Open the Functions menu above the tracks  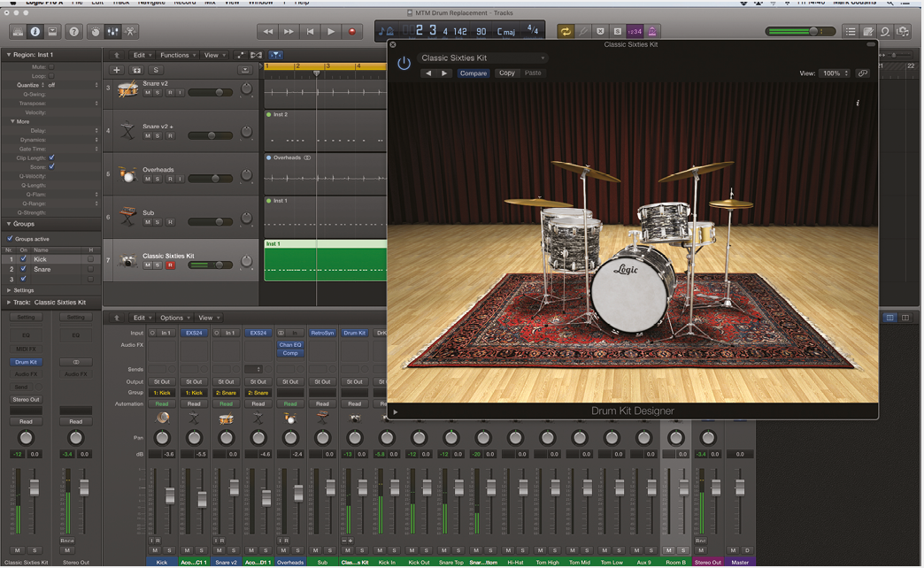[176, 54]
